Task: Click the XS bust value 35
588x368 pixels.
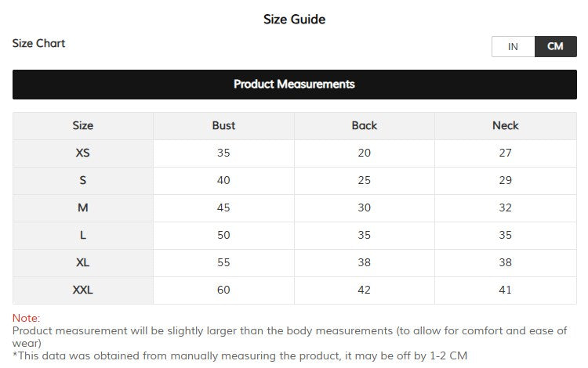Action: [x=223, y=153]
